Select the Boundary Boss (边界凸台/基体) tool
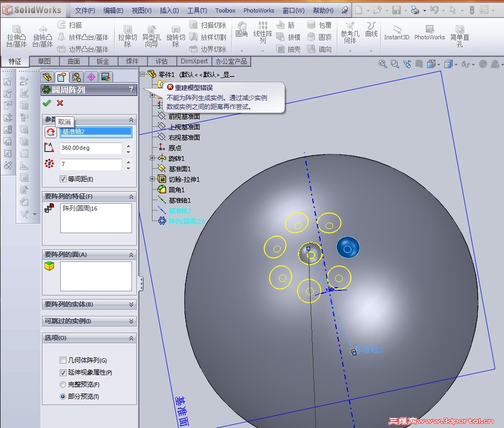504x428 pixels. pyautogui.click(x=83, y=49)
